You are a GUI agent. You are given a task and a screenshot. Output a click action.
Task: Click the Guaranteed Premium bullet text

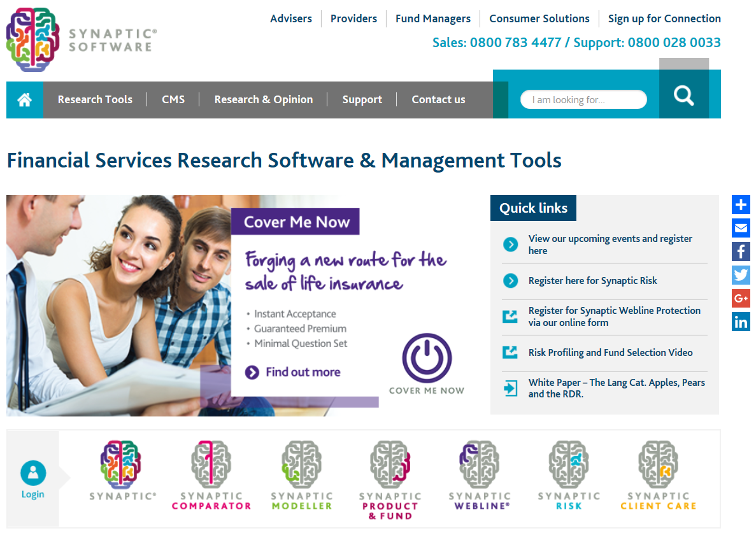coord(300,329)
